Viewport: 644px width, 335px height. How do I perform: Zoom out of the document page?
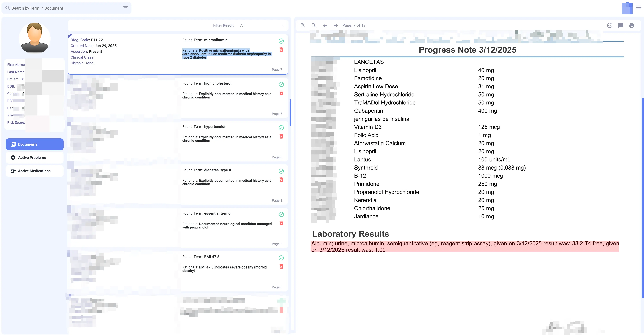click(313, 25)
